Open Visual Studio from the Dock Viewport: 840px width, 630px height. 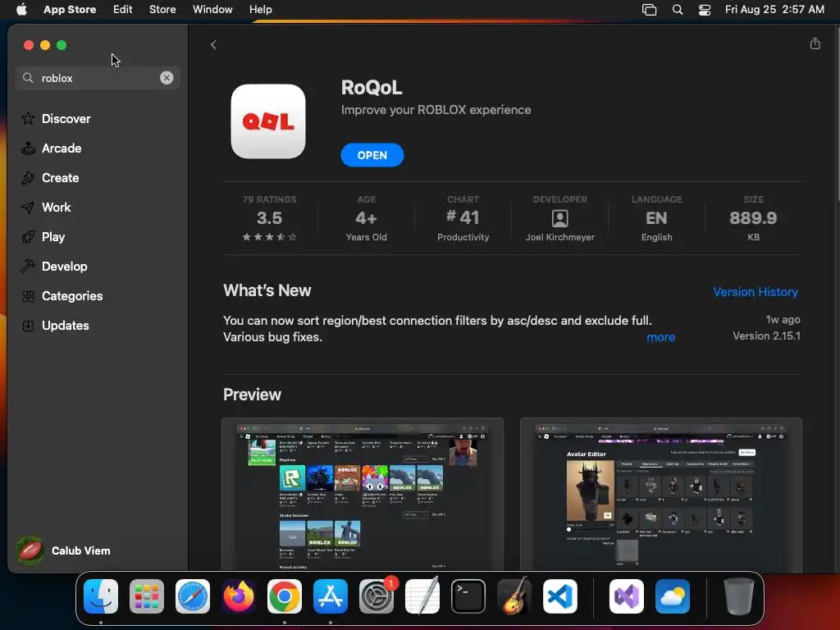[x=626, y=596]
